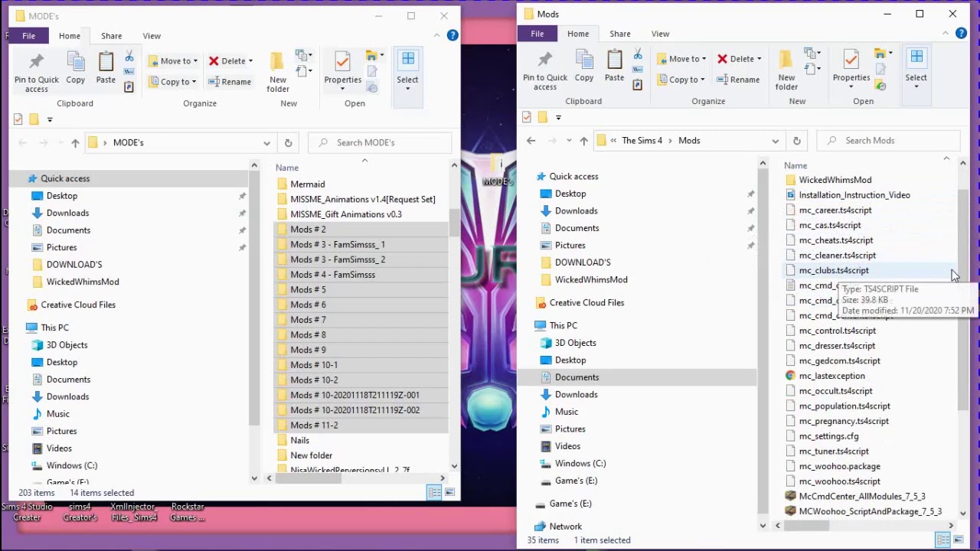Select WickedWhimsMod folder in Mods file list
The width and height of the screenshot is (980, 551).
(835, 180)
